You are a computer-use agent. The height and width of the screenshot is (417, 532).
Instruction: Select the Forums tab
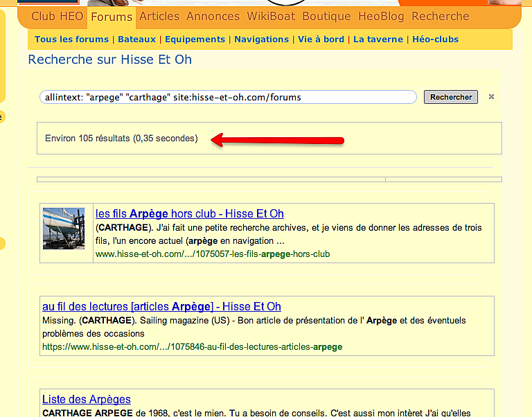[x=112, y=17]
